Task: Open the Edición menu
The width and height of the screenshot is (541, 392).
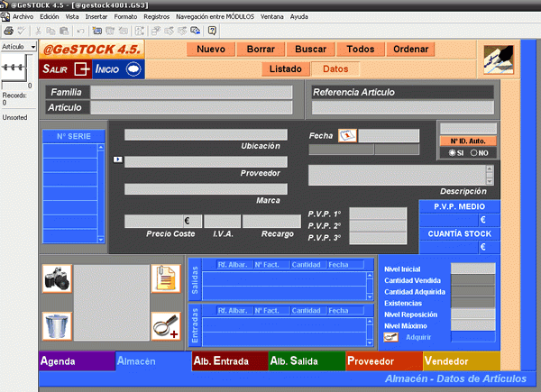Action: pos(50,16)
